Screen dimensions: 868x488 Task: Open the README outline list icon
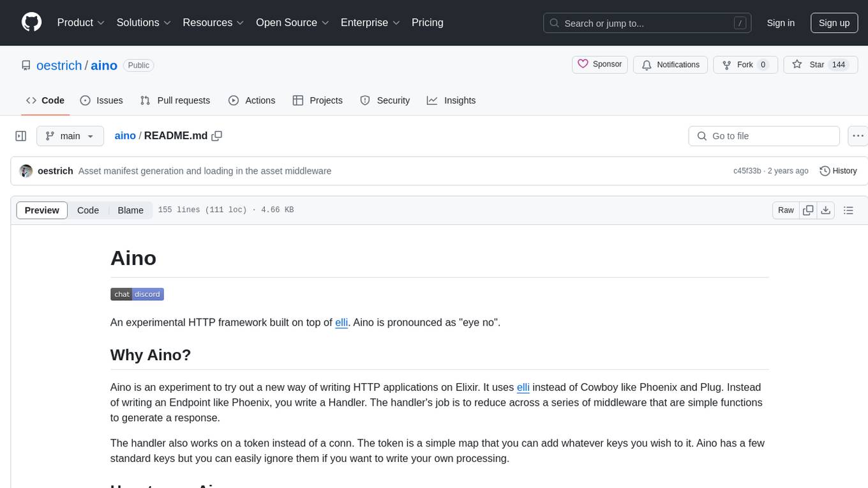pos(848,210)
